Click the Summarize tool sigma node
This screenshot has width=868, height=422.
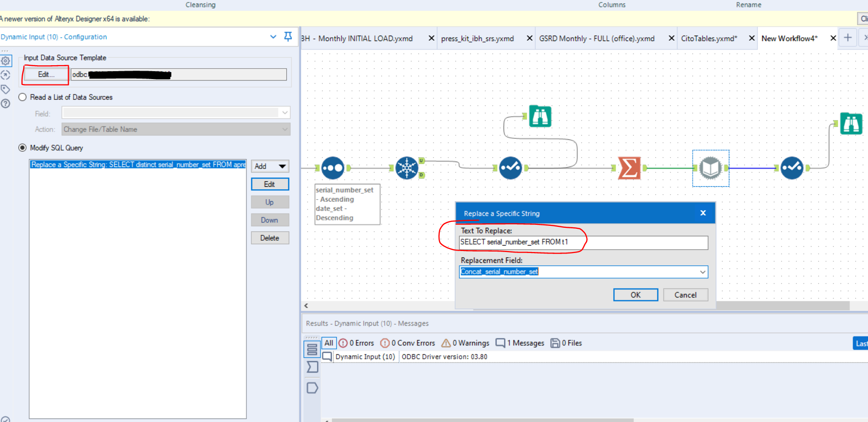click(629, 168)
